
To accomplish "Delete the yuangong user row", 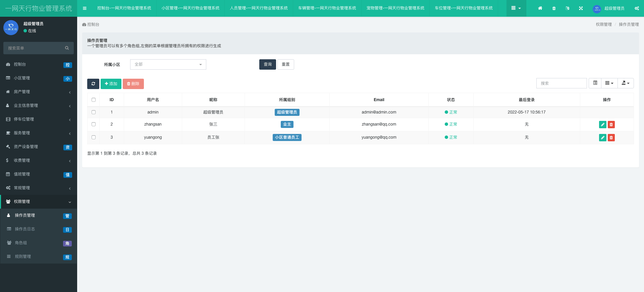I will click(x=611, y=138).
